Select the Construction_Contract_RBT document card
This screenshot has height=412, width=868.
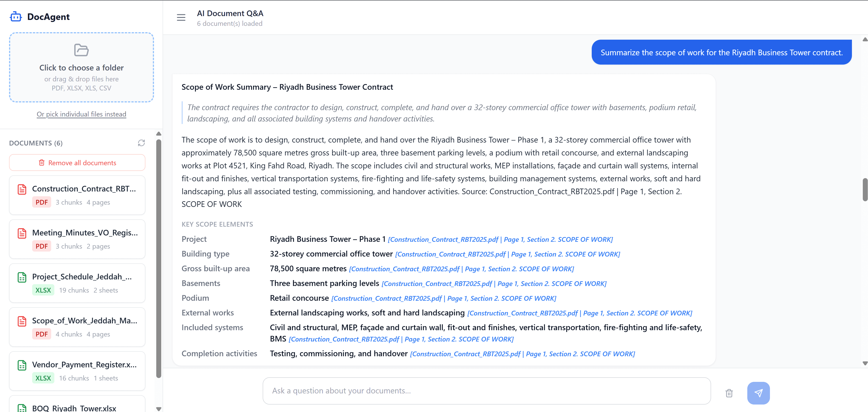click(x=77, y=195)
